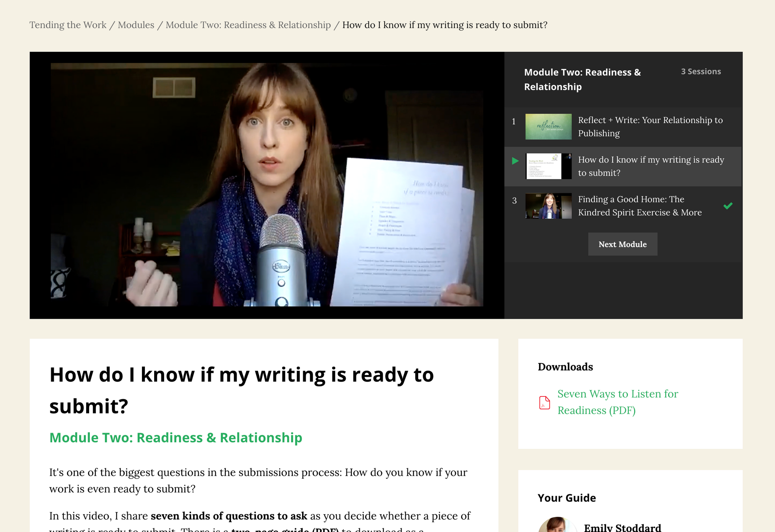
Task: Click session number 1 in playlist
Action: [x=514, y=122]
